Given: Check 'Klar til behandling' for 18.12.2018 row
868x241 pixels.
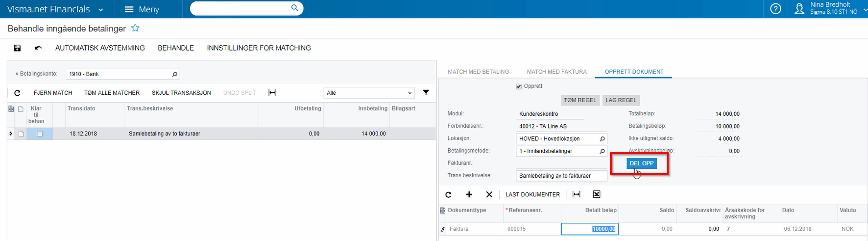Looking at the screenshot, I should coord(40,134).
